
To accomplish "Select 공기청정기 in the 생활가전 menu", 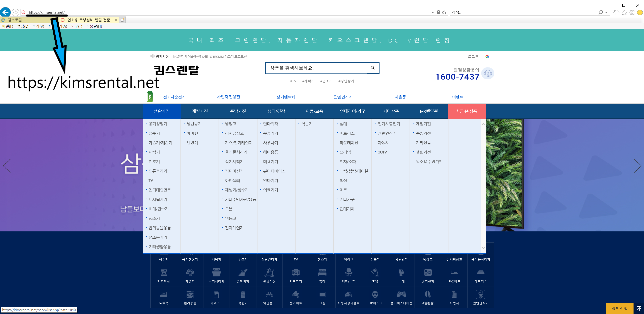I will pos(158,124).
